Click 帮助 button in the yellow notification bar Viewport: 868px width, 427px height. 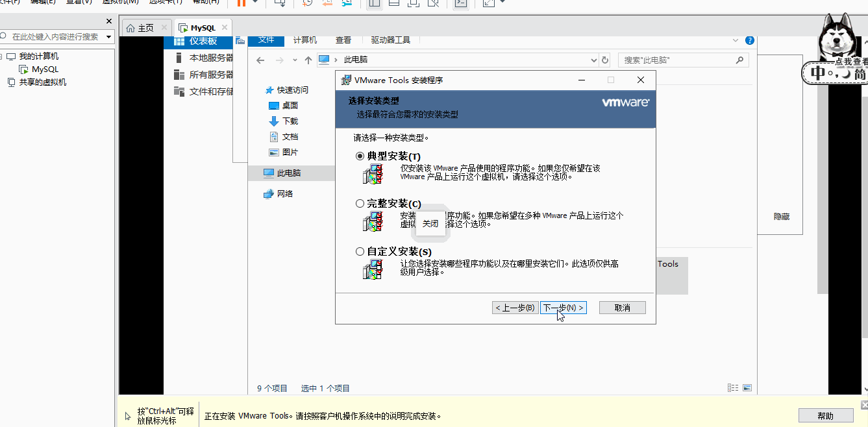[x=825, y=416]
